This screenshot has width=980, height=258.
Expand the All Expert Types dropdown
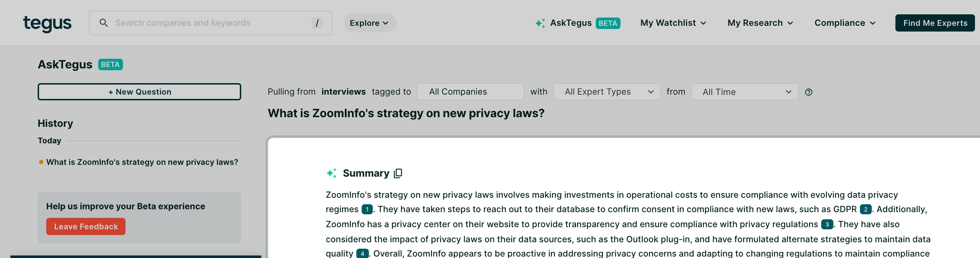point(607,92)
